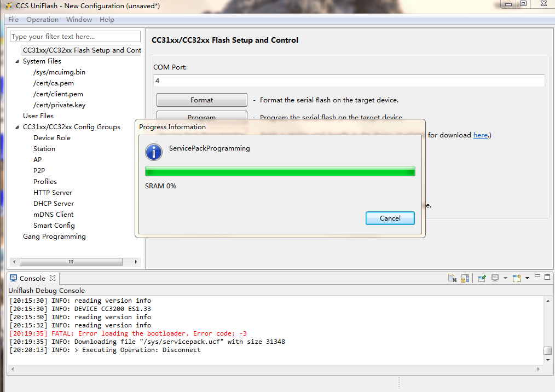This screenshot has width=555, height=392.
Task: Collapse the System Files tree node
Action: click(x=17, y=61)
